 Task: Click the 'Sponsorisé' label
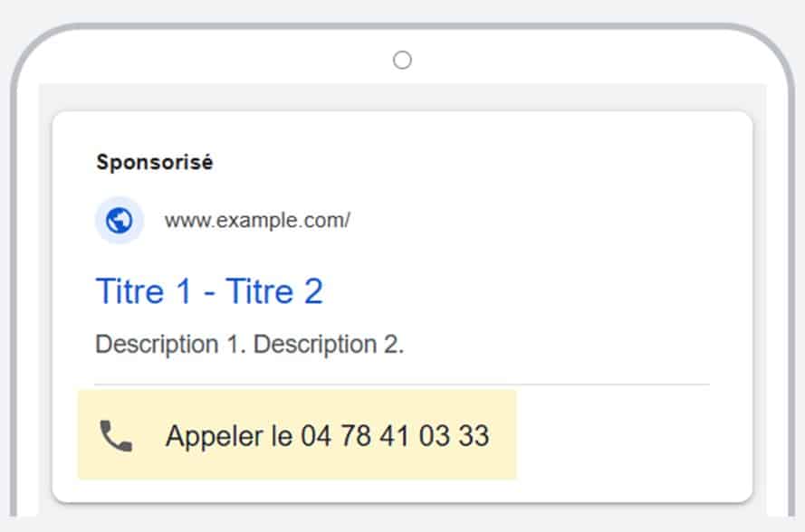(155, 162)
